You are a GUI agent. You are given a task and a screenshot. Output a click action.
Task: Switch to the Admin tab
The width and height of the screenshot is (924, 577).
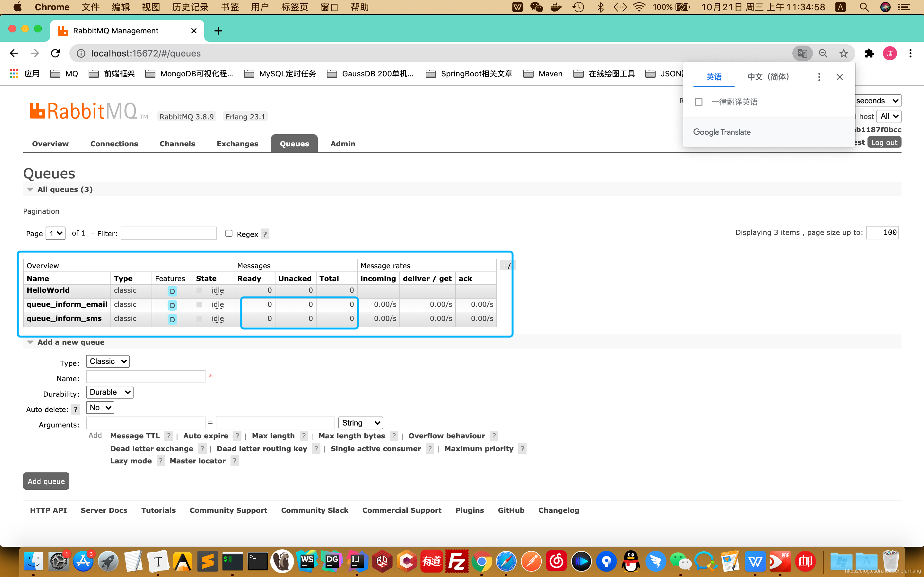click(343, 143)
